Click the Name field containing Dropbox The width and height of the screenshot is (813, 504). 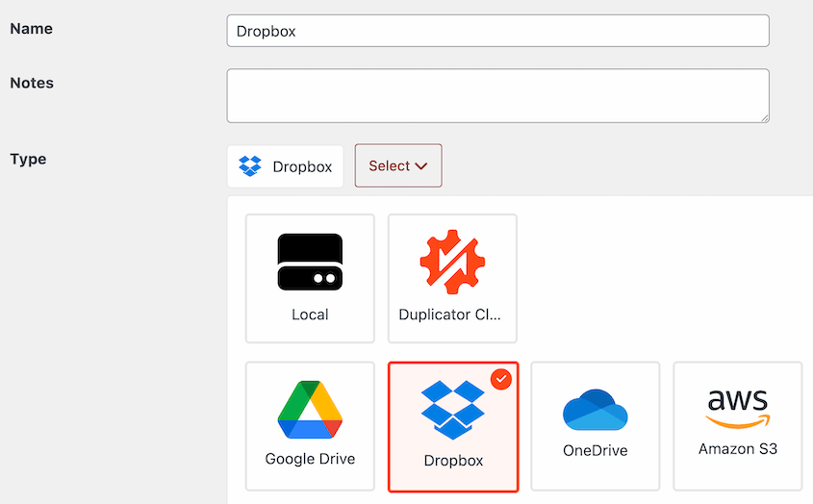click(x=497, y=31)
